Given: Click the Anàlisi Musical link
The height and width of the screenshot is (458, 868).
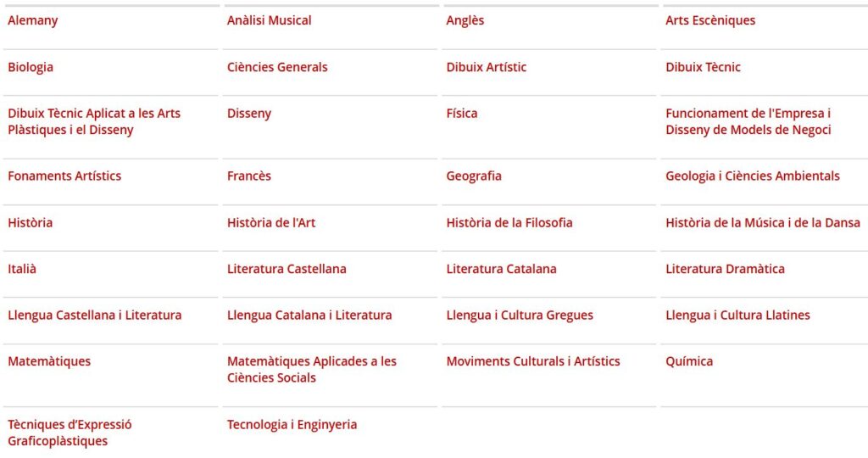Looking at the screenshot, I should (x=269, y=20).
